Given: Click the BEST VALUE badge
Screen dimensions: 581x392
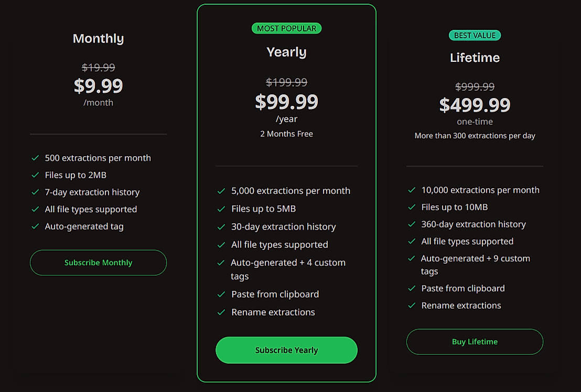Looking at the screenshot, I should [x=475, y=36].
